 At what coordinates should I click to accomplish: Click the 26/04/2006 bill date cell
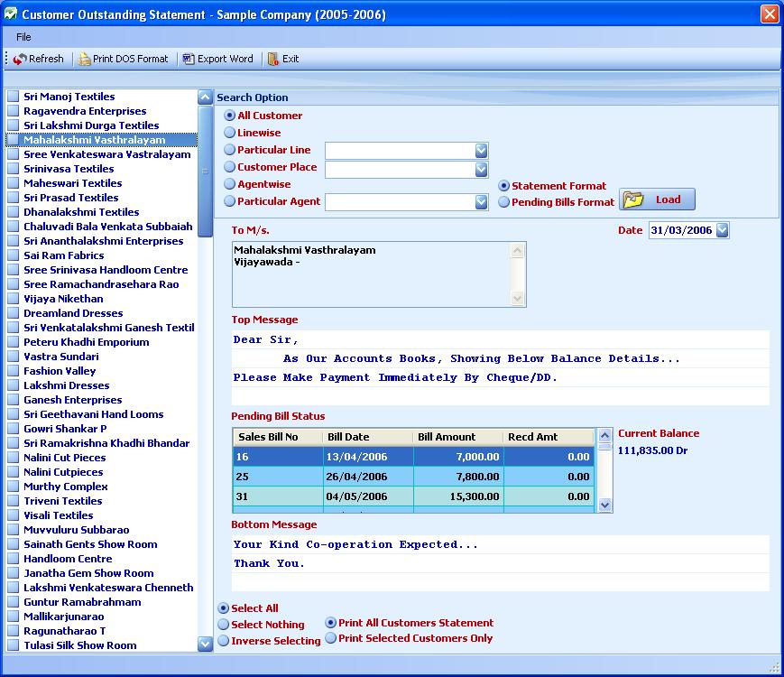click(x=368, y=477)
